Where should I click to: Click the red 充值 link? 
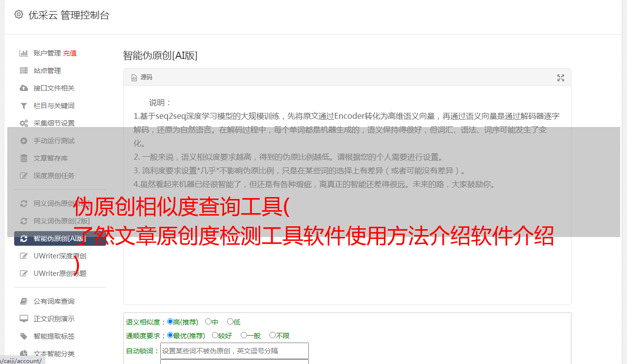(70, 53)
